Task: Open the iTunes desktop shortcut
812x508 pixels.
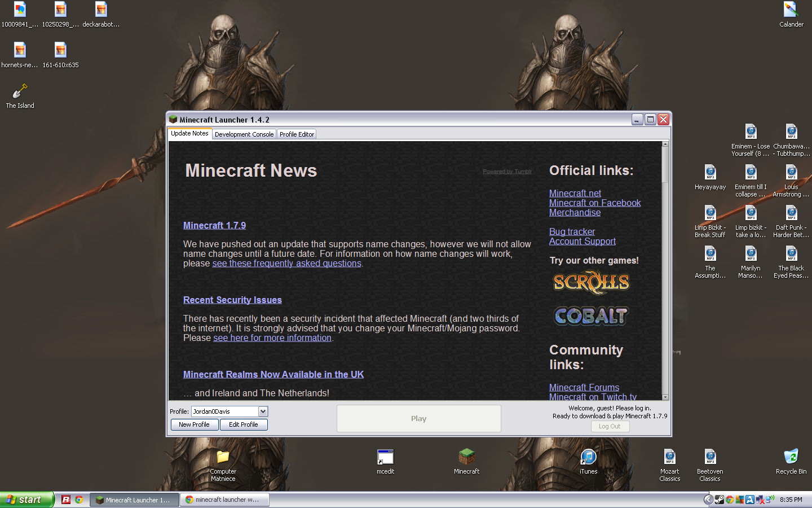Action: (589, 461)
